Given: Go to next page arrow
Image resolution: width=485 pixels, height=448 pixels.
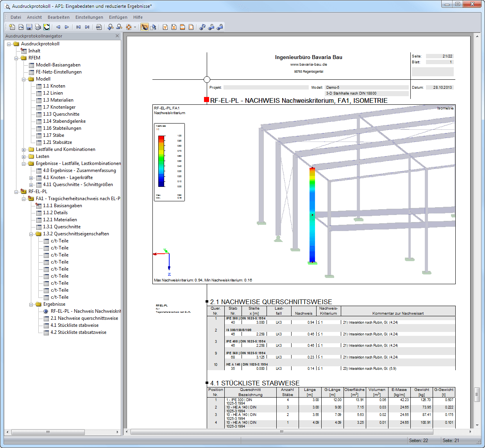Looking at the screenshot, I should pyautogui.click(x=67, y=27).
